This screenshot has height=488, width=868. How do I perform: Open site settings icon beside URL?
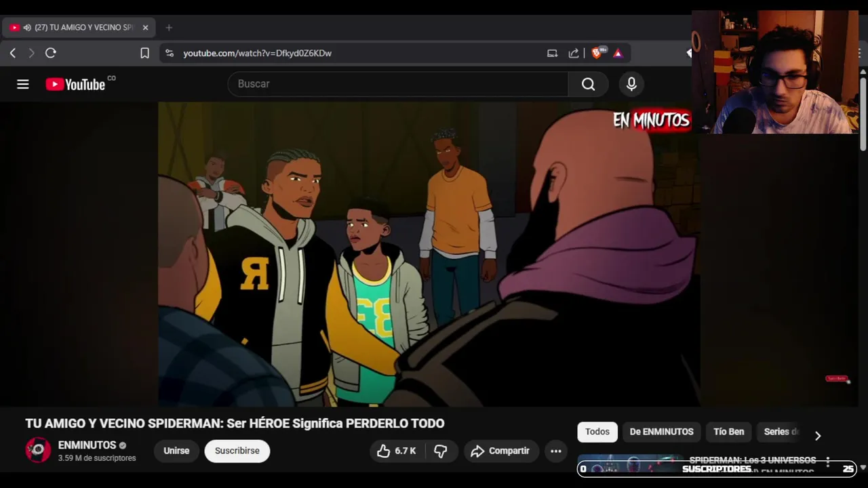170,53
